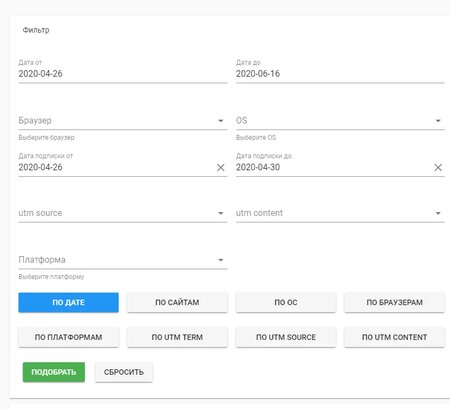450x409 pixels.
Task: Reset filters with СБРОСИТЬ button
Action: tap(124, 372)
